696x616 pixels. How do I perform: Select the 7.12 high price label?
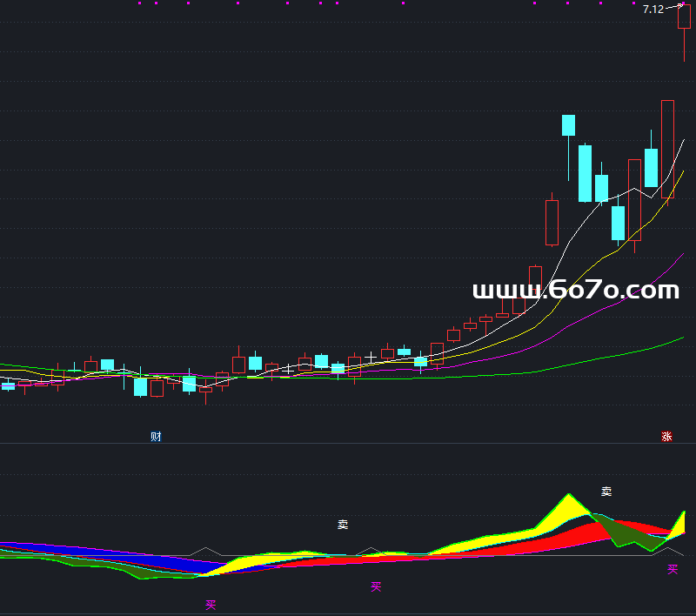[x=653, y=10]
